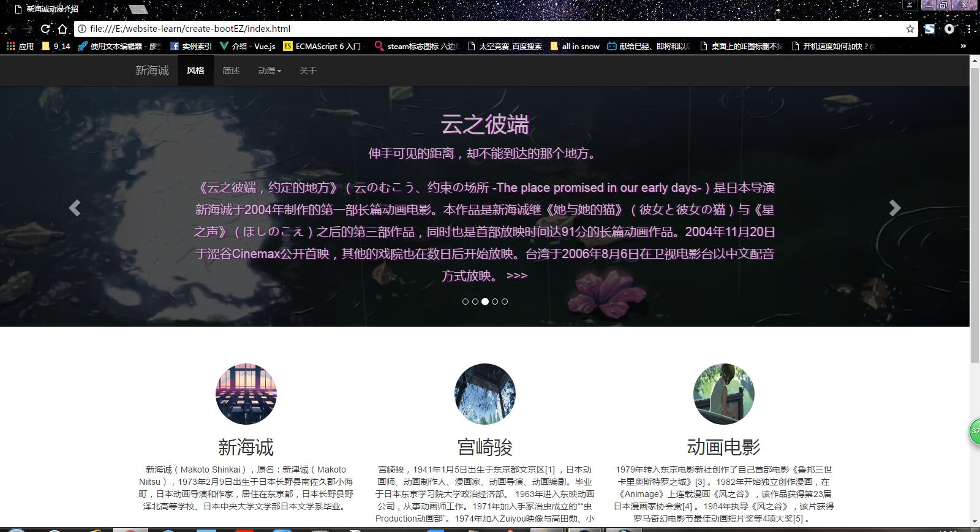Screen dimensions: 980x532
Task: Follow the >>> read more link
Action: coord(517,276)
